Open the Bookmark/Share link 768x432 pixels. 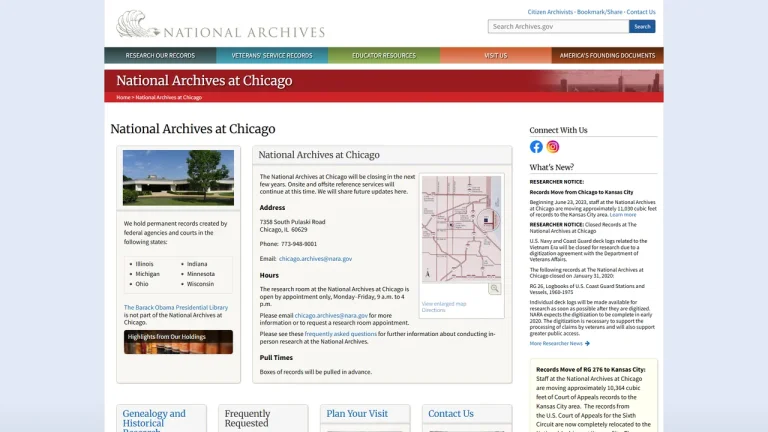[600, 12]
